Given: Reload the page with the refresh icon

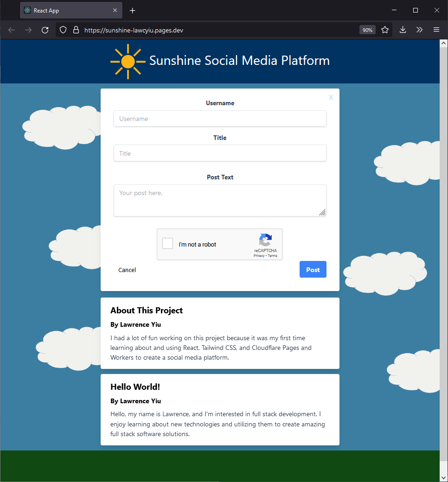Looking at the screenshot, I should tap(45, 29).
